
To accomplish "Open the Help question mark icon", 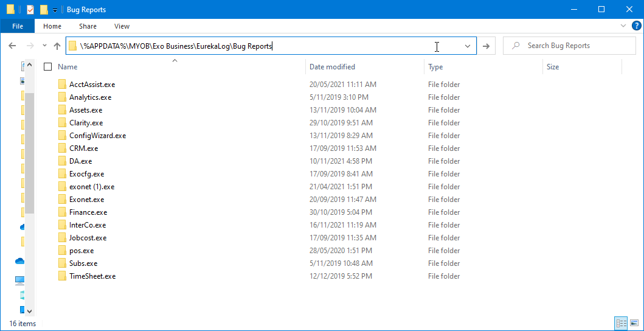I will point(637,26).
